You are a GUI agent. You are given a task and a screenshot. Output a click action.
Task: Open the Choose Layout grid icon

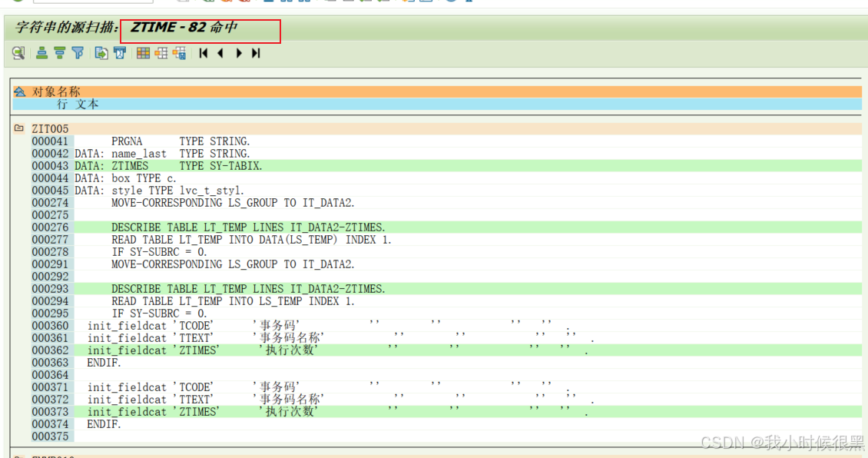point(142,53)
